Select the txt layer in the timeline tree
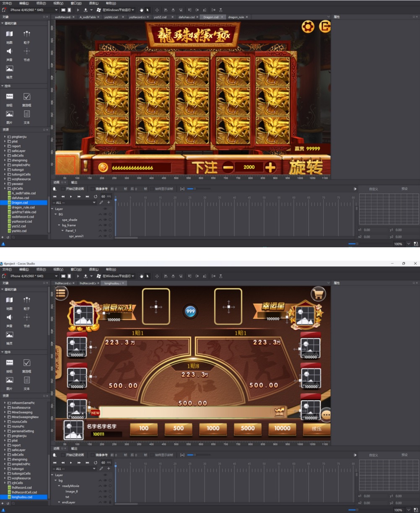The height and width of the screenshot is (513, 420). 67,497
